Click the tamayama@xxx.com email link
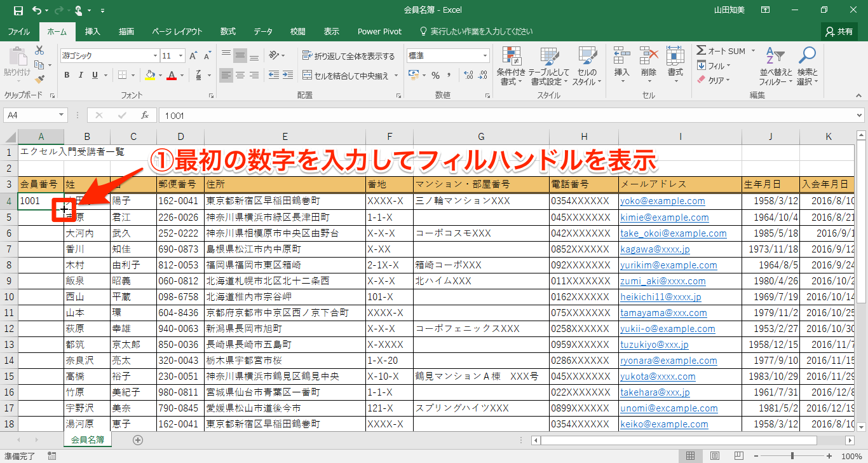This screenshot has height=463, width=868. tap(663, 312)
